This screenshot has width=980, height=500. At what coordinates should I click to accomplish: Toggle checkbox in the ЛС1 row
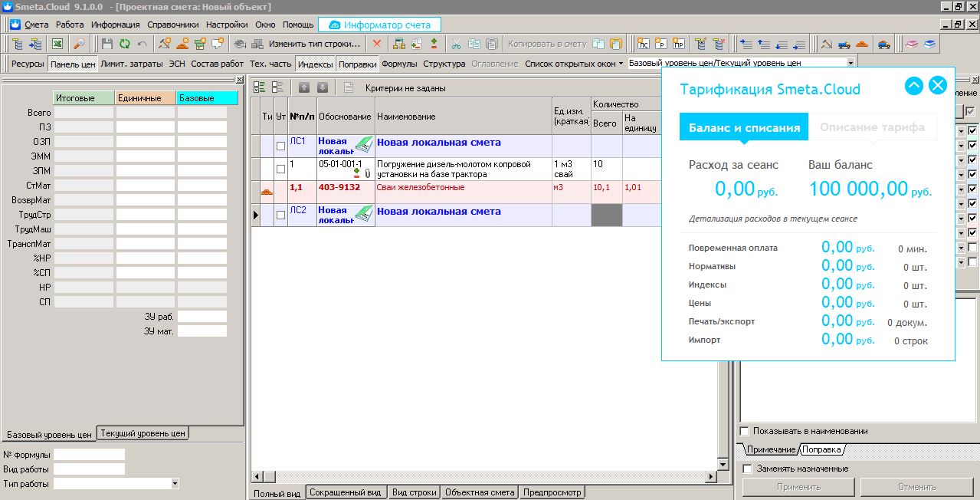[x=280, y=146]
